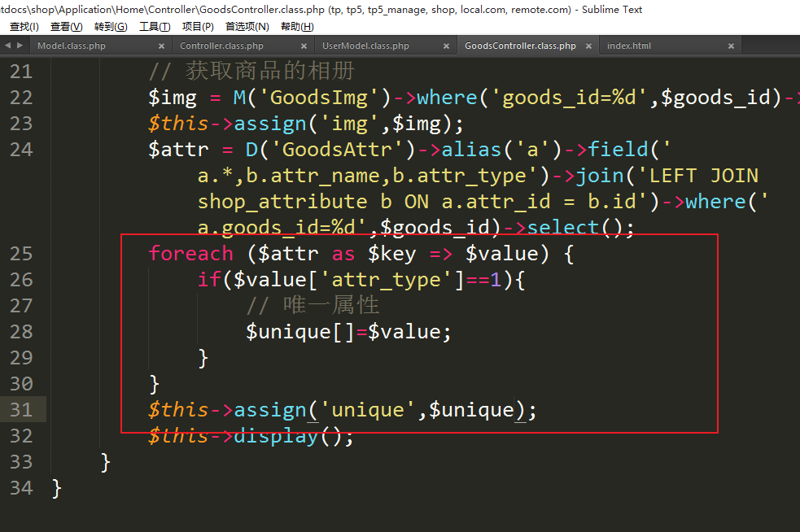Open the 查看 (View) menu
The width and height of the screenshot is (800, 532).
point(66,27)
